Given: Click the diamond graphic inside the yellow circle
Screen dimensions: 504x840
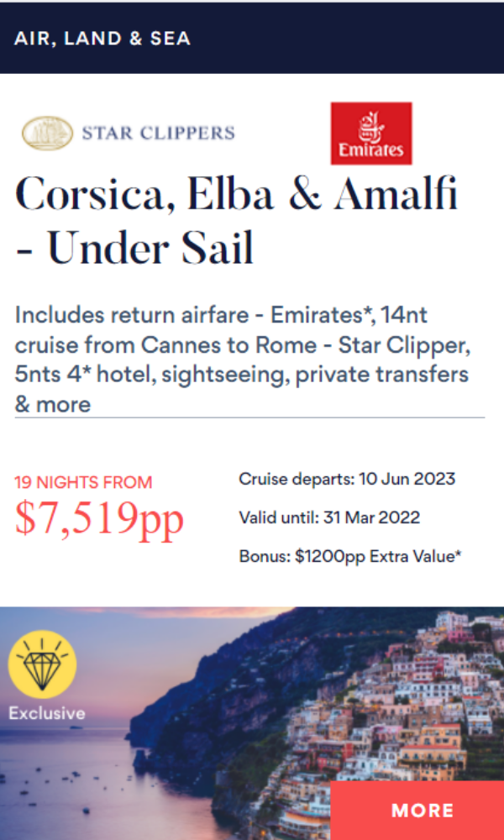Looking at the screenshot, I should (x=42, y=664).
